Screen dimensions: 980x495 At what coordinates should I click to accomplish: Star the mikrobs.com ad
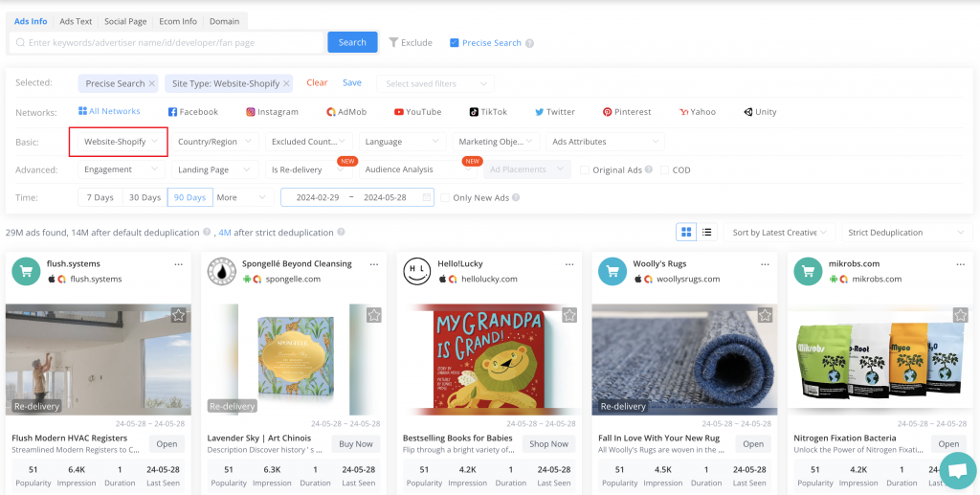coord(960,315)
